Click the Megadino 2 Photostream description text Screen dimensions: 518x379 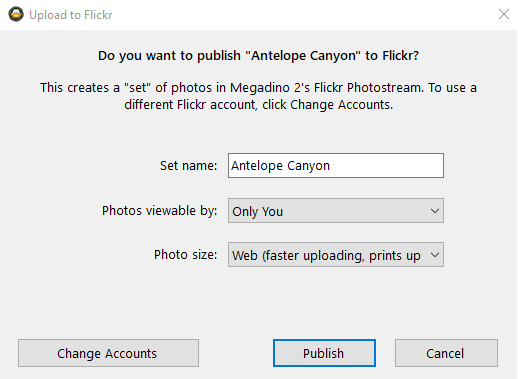(x=258, y=96)
